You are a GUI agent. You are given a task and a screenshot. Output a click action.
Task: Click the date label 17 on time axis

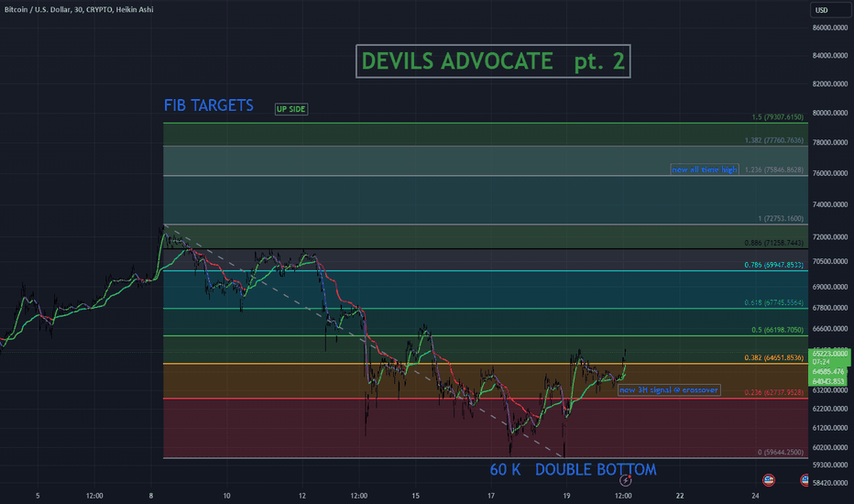pos(491,496)
